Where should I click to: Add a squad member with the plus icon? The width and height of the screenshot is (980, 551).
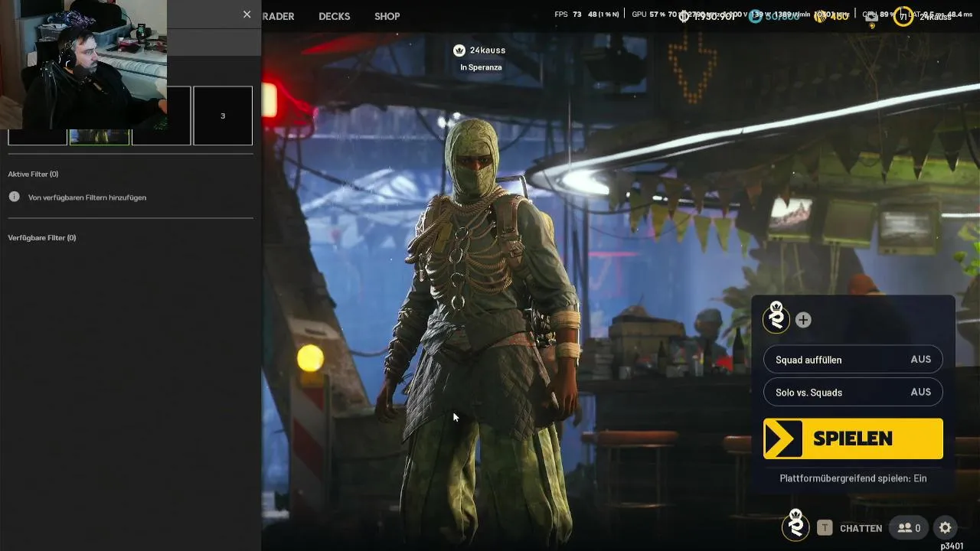803,320
